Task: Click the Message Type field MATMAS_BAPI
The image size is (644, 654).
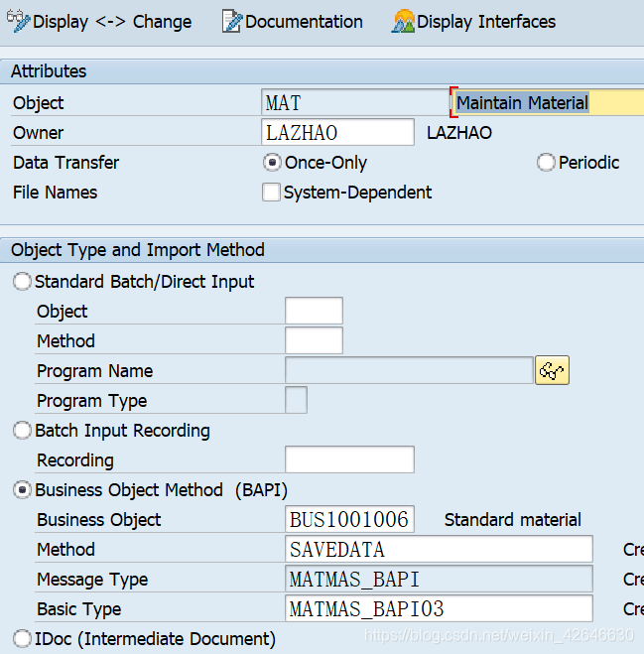Action: [x=439, y=579]
